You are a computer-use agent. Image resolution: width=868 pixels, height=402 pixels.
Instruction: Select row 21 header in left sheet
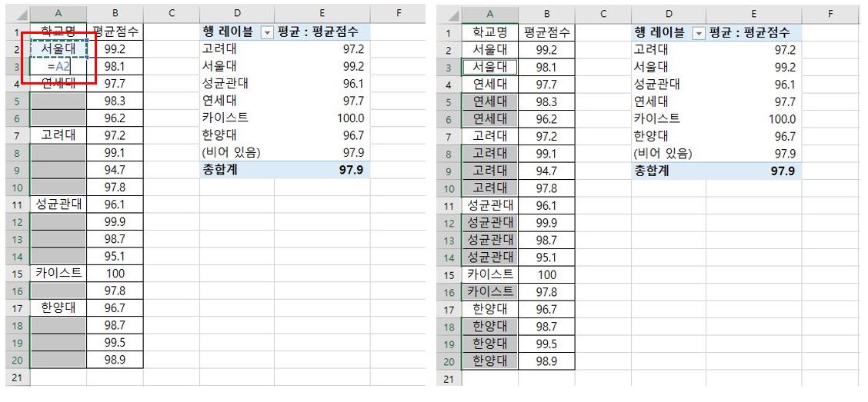18,377
